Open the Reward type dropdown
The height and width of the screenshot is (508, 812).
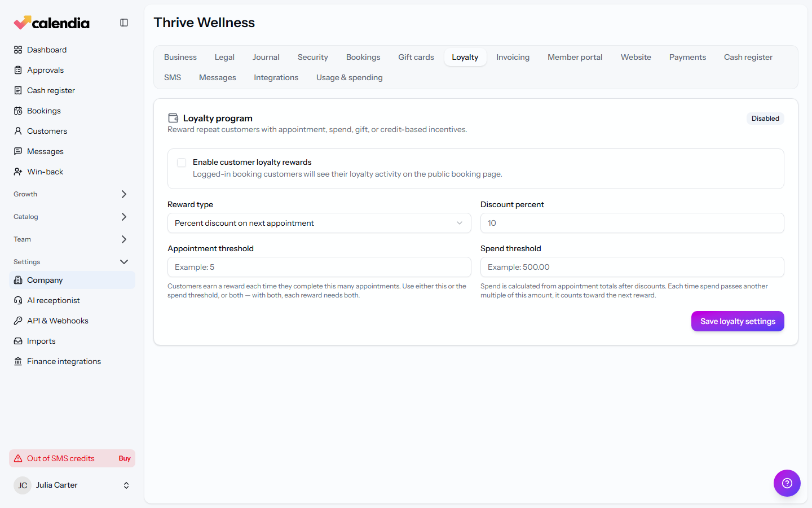coord(319,223)
